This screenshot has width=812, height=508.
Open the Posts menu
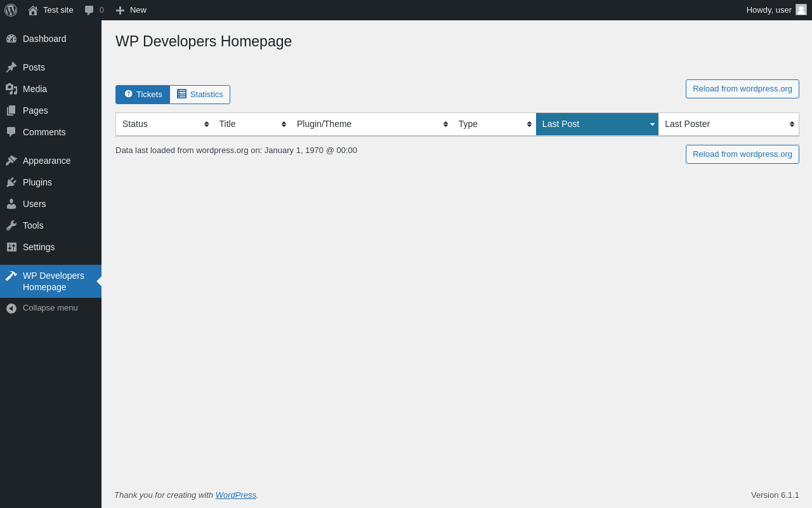coord(51,67)
